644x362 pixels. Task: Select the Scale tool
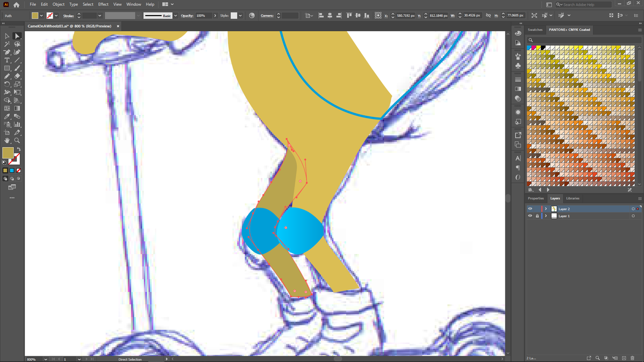pyautogui.click(x=17, y=84)
